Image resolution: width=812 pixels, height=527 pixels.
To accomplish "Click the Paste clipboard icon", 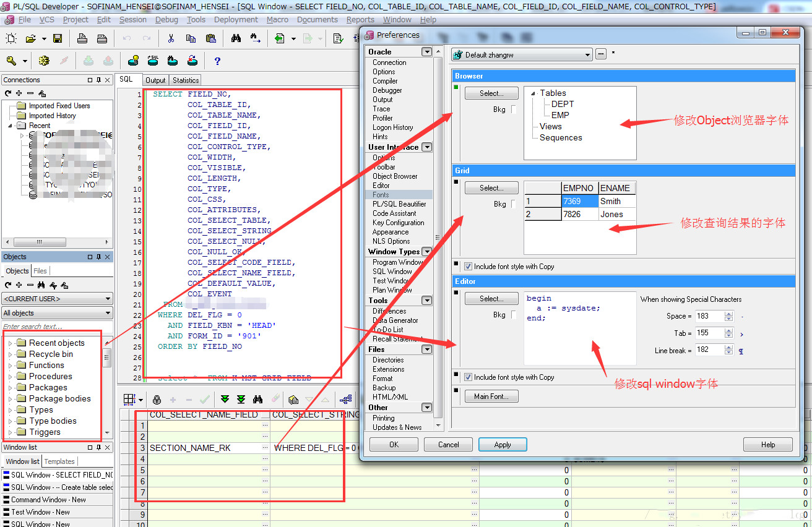I will 210,38.
